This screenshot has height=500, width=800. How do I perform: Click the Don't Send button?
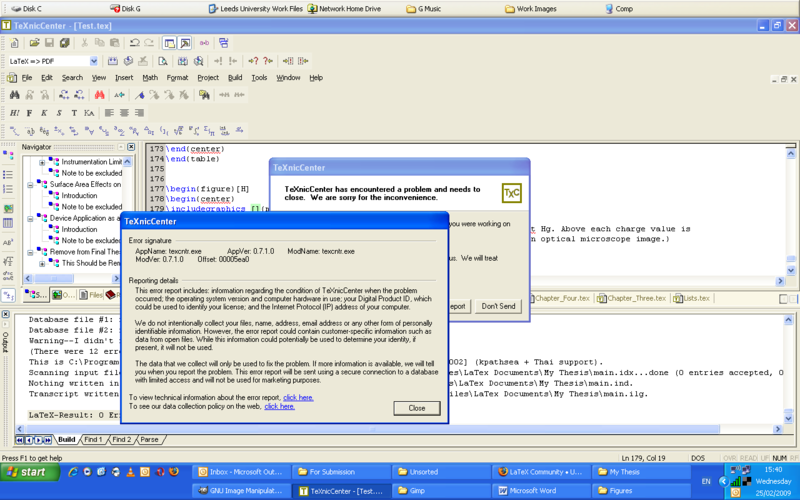click(498, 306)
